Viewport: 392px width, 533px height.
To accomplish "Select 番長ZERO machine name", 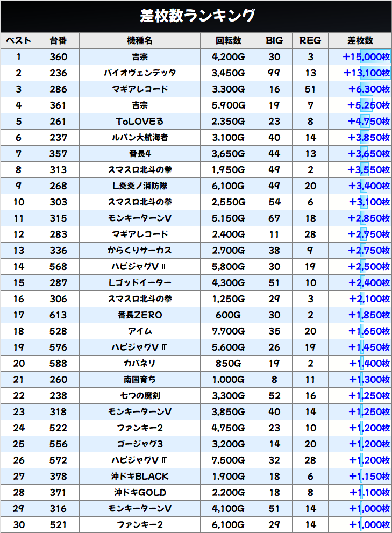I will click(140, 315).
